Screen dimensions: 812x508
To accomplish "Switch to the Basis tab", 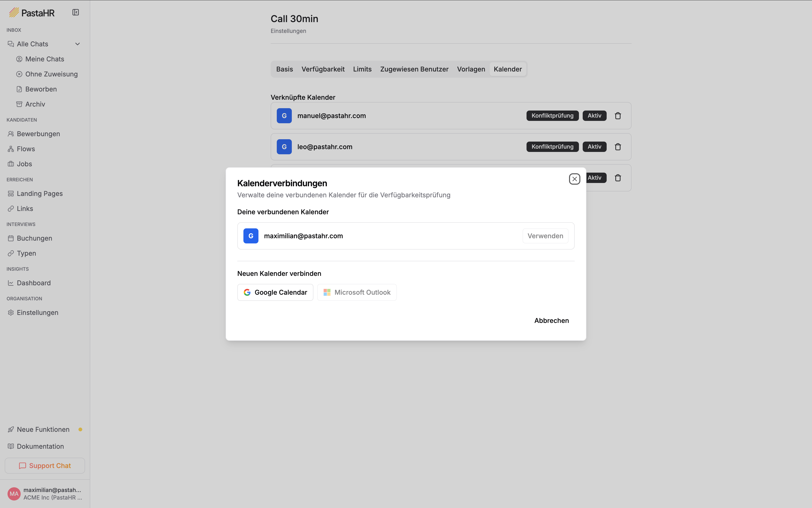I will coord(285,69).
